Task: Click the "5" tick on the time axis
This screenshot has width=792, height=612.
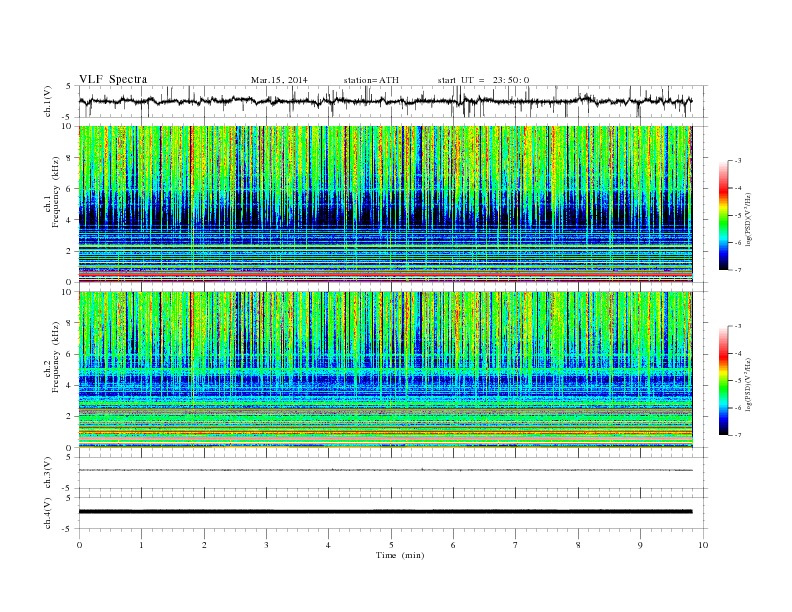Action: coord(391,545)
